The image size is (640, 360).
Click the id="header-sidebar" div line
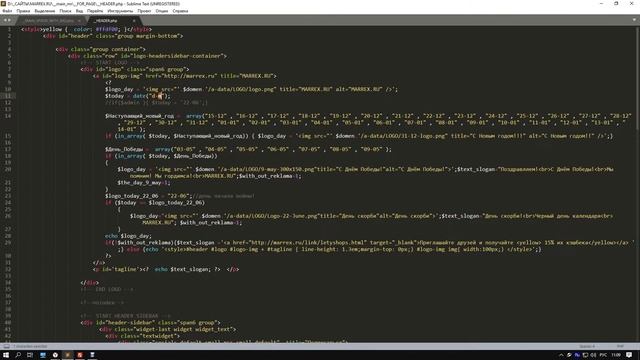click(x=151, y=322)
